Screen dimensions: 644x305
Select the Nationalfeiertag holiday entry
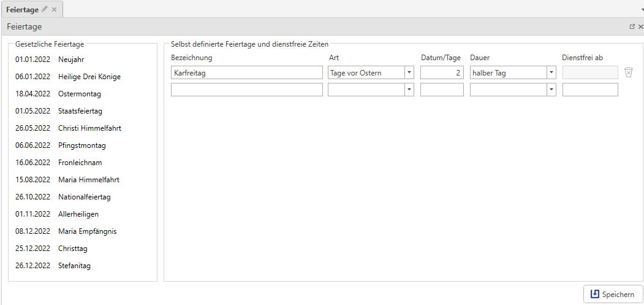85,197
